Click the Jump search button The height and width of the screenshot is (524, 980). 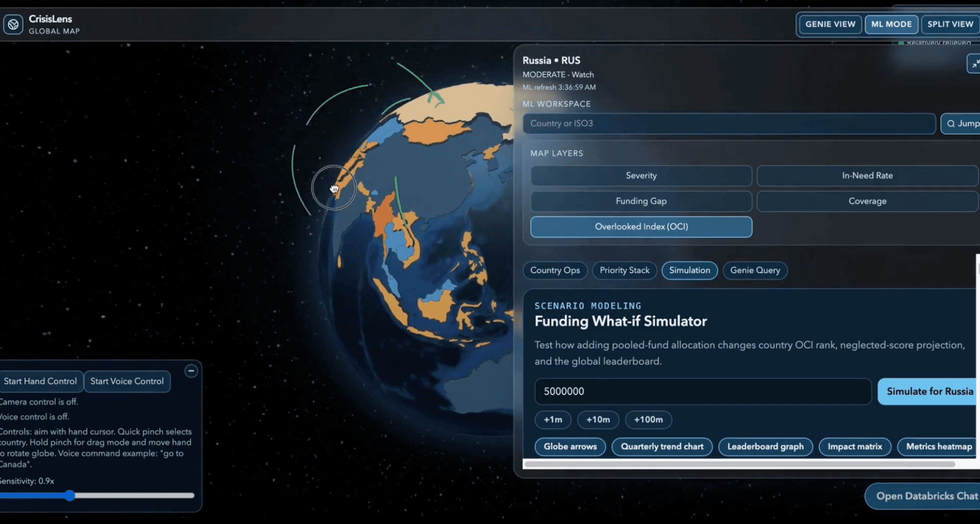tap(961, 124)
